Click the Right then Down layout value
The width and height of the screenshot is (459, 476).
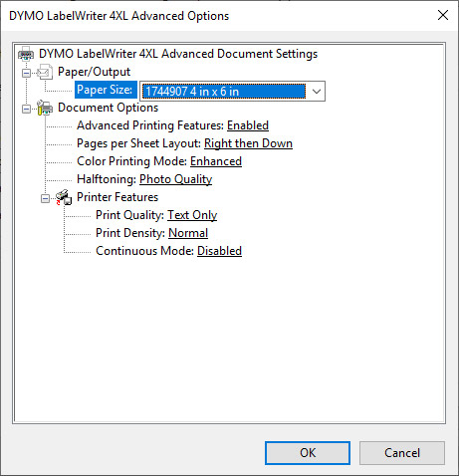coord(248,143)
